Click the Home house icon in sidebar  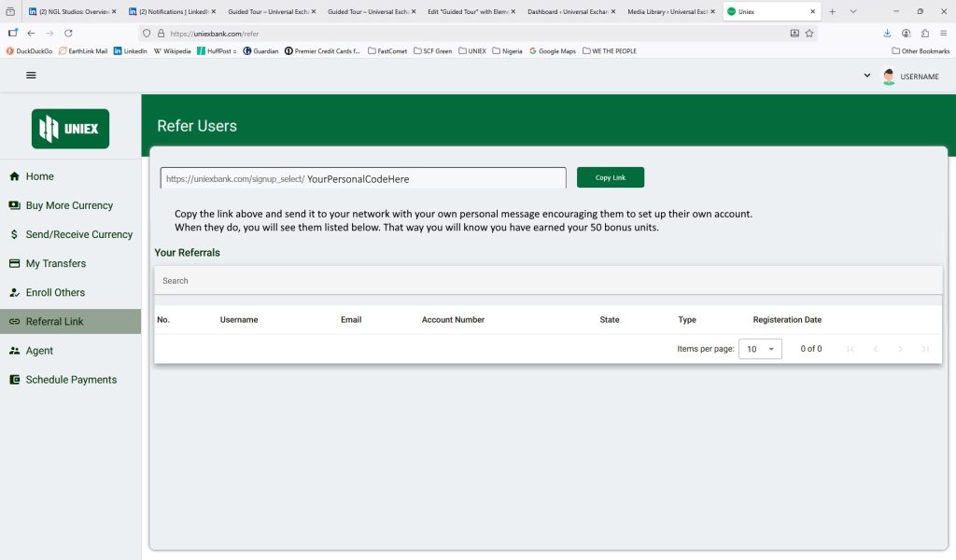coord(14,176)
